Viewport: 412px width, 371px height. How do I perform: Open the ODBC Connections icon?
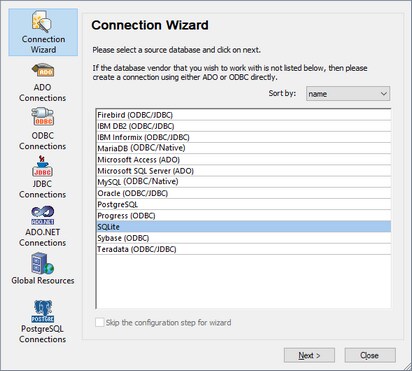pyautogui.click(x=43, y=129)
